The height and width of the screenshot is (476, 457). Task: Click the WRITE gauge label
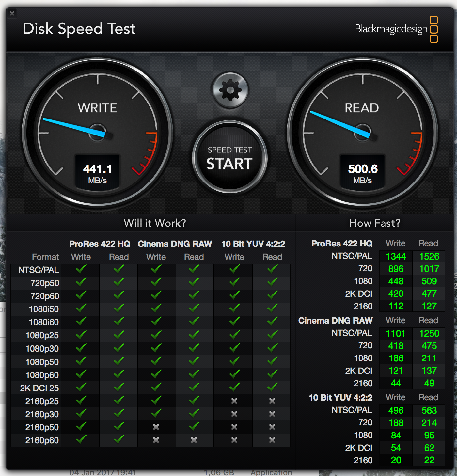[97, 108]
